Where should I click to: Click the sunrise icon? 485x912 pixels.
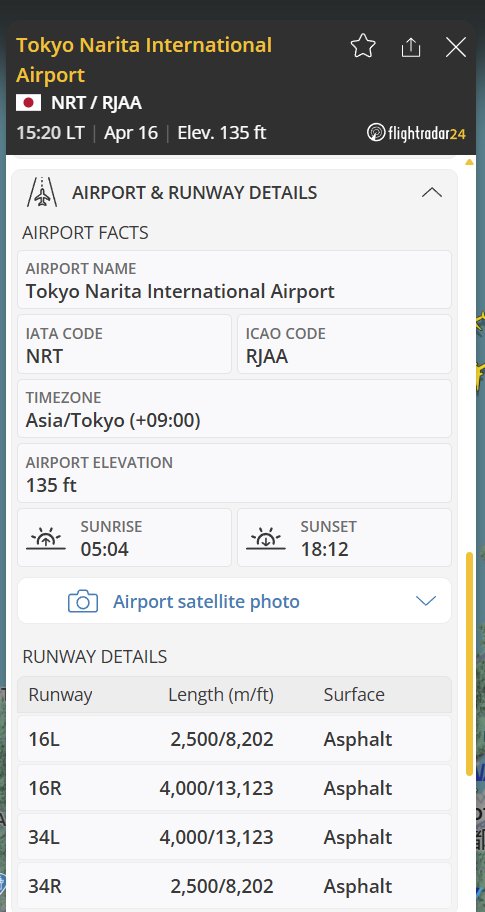(x=46, y=538)
